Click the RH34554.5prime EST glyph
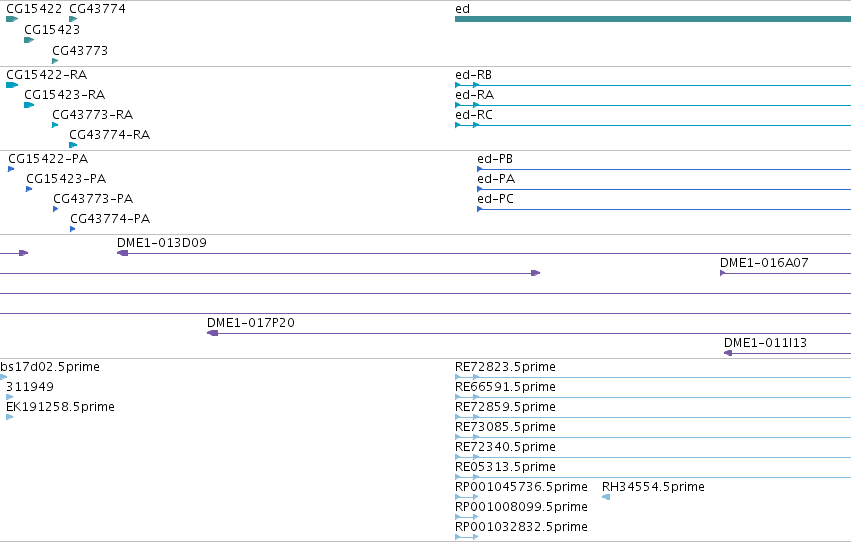The image size is (851, 542). 606,497
